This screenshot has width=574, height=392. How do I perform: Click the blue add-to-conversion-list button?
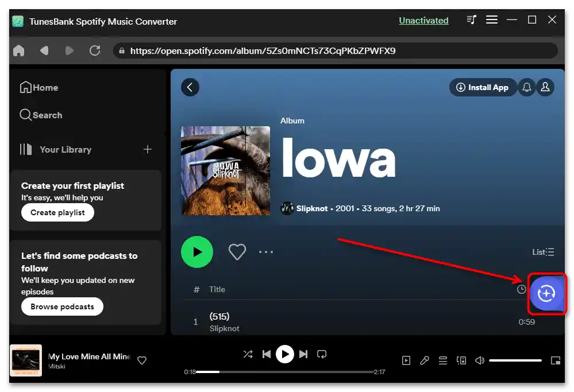[x=547, y=293]
